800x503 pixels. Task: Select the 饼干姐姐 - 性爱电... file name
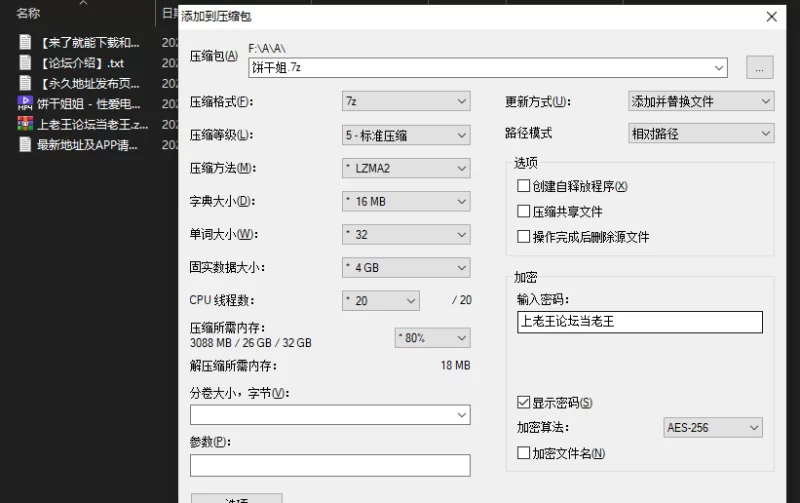coord(89,104)
